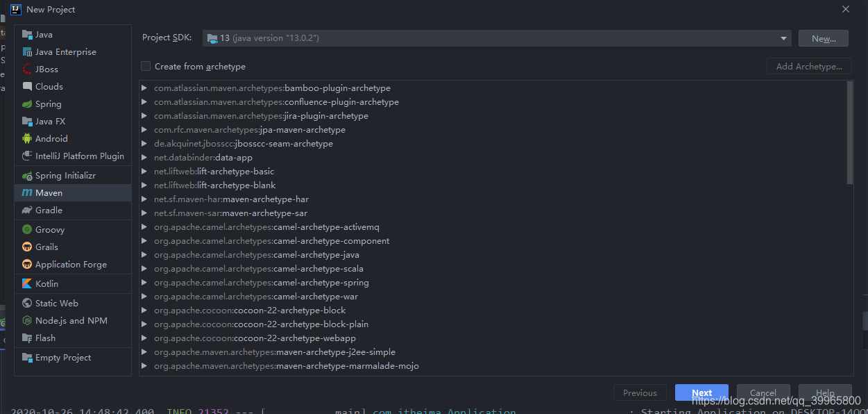Image resolution: width=868 pixels, height=414 pixels.
Task: Select the cocoon-22-archetype-block row
Action: [493, 310]
